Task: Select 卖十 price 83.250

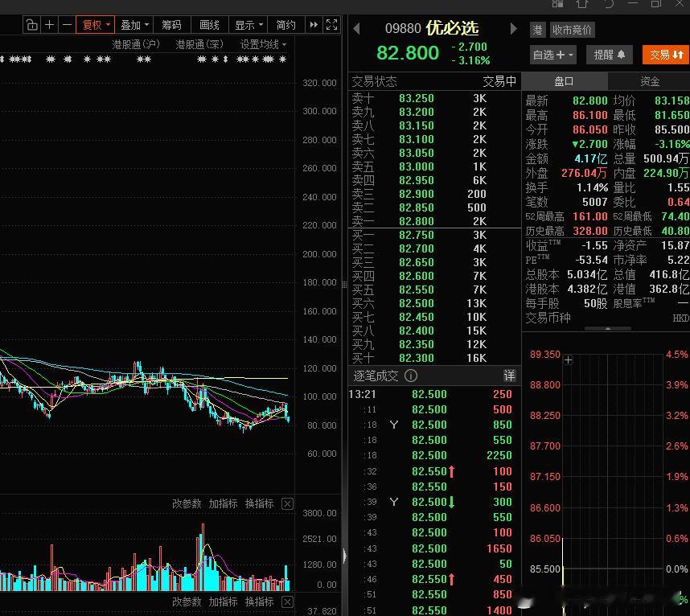Action: point(416,98)
